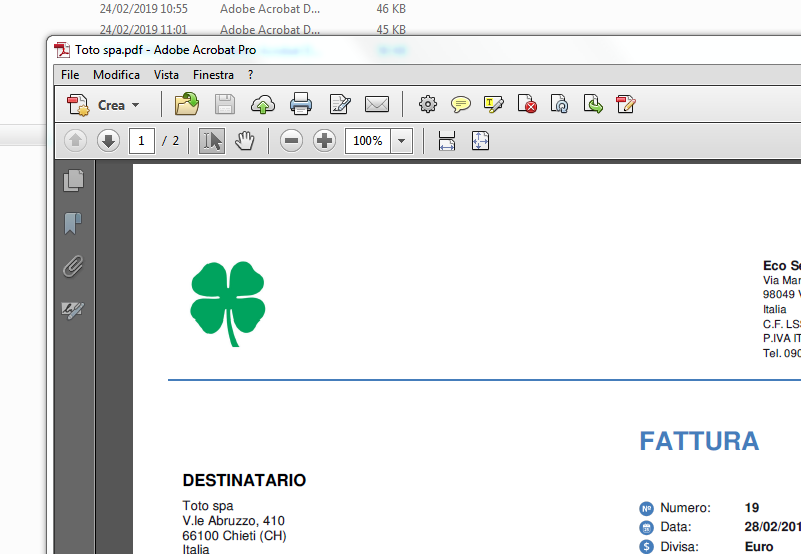
Task: Select the 24/02/2019 10:55 file row behind
Action: pyautogui.click(x=253, y=9)
